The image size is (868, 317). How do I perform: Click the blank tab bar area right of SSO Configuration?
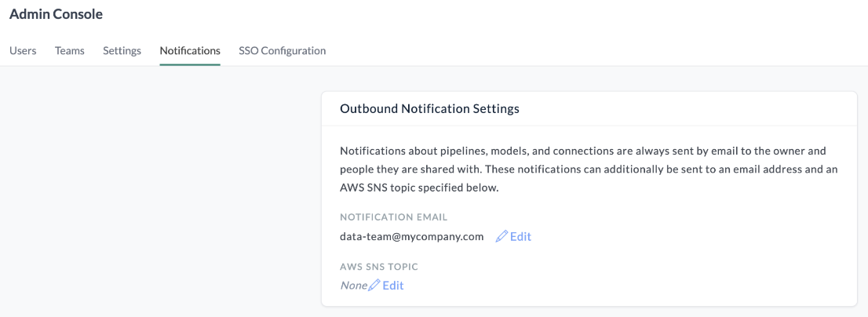coord(589,50)
